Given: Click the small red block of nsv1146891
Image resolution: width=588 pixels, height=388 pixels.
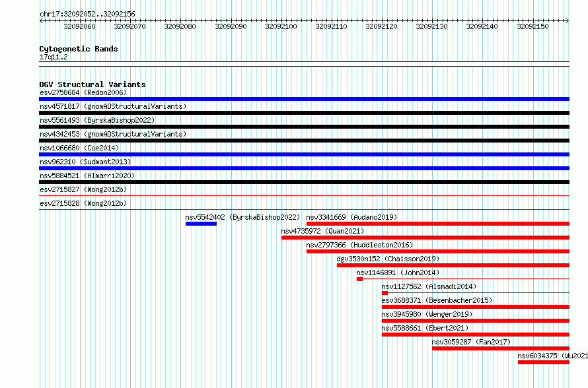Looking at the screenshot, I should coord(359,279).
